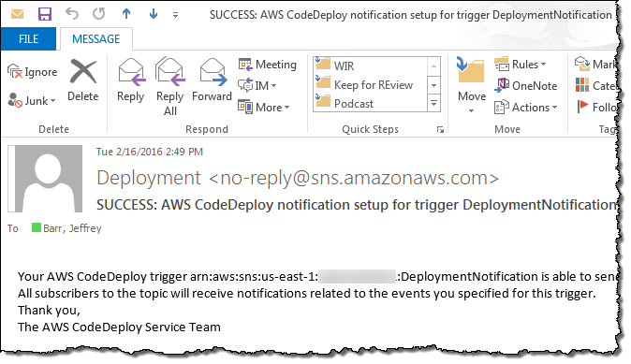Apply the Keep for REview quick step
This screenshot has width=631, height=364.
(x=370, y=85)
